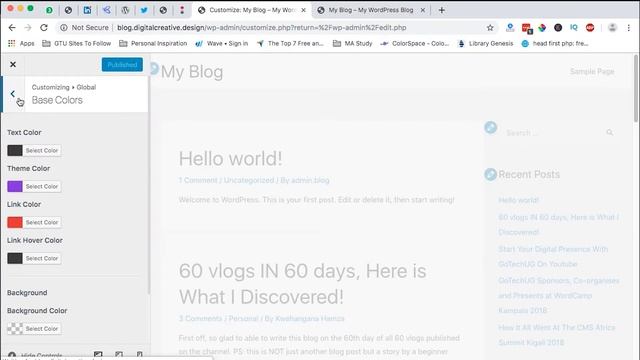This screenshot has width=640, height=360.
Task: Open the Text Color picker swatch
Action: coord(15,151)
